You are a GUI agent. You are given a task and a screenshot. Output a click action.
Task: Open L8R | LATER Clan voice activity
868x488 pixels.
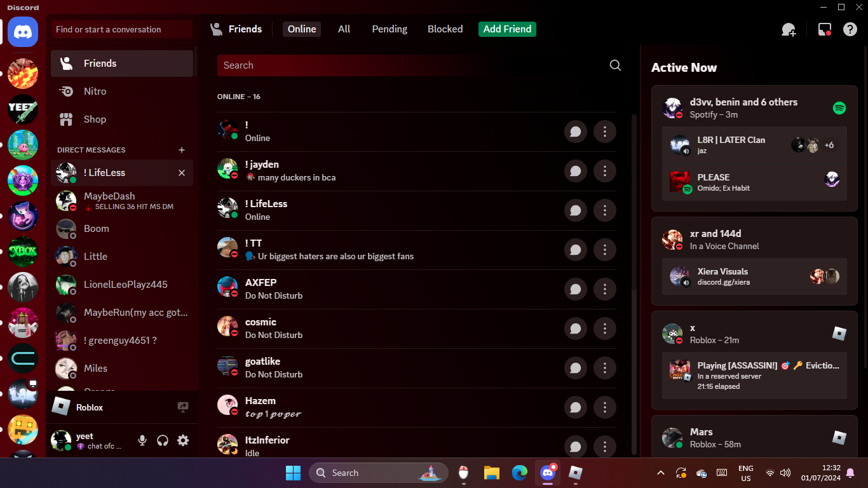(x=754, y=145)
